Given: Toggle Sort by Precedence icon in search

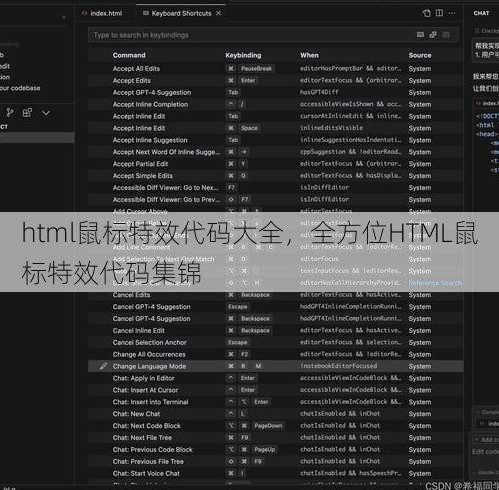Looking at the screenshot, I should (433, 35).
